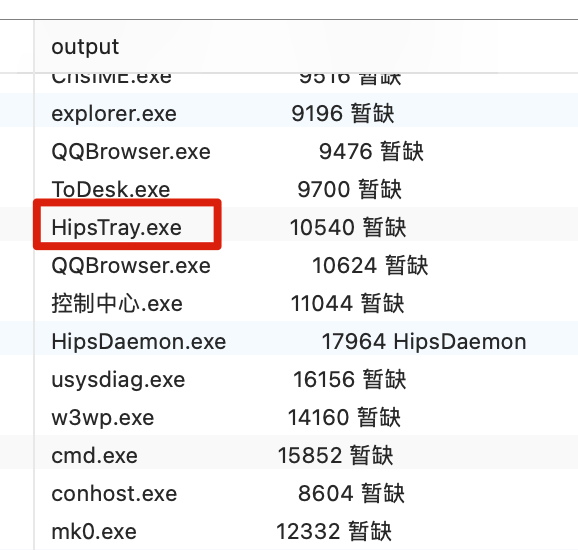
Task: Select the mk0.exe process name
Action: point(94,532)
